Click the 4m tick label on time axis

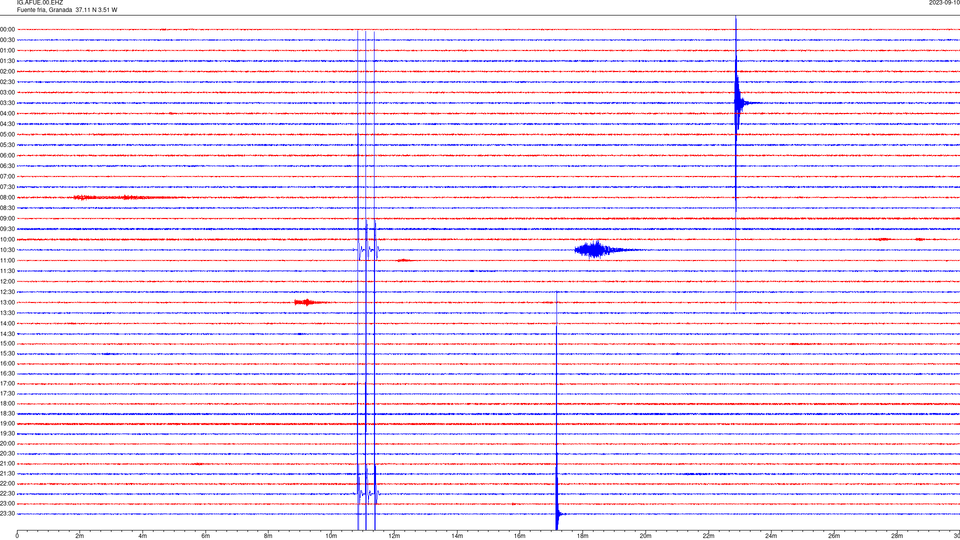point(143,536)
